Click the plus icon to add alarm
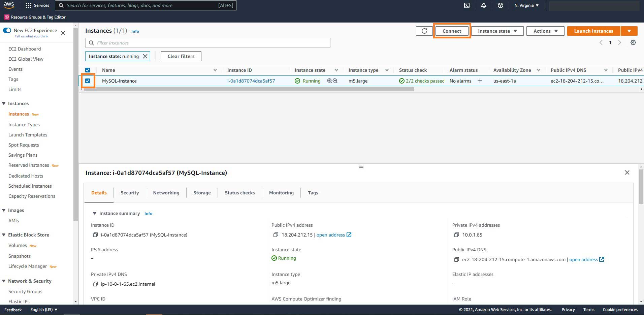This screenshot has width=644, height=315. point(480,81)
